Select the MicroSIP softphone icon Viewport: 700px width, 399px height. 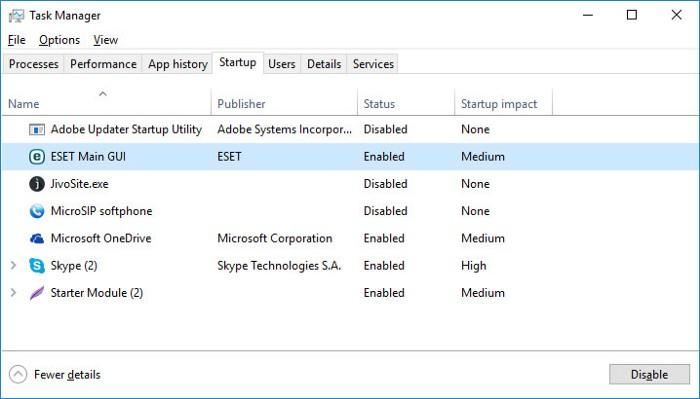[37, 211]
